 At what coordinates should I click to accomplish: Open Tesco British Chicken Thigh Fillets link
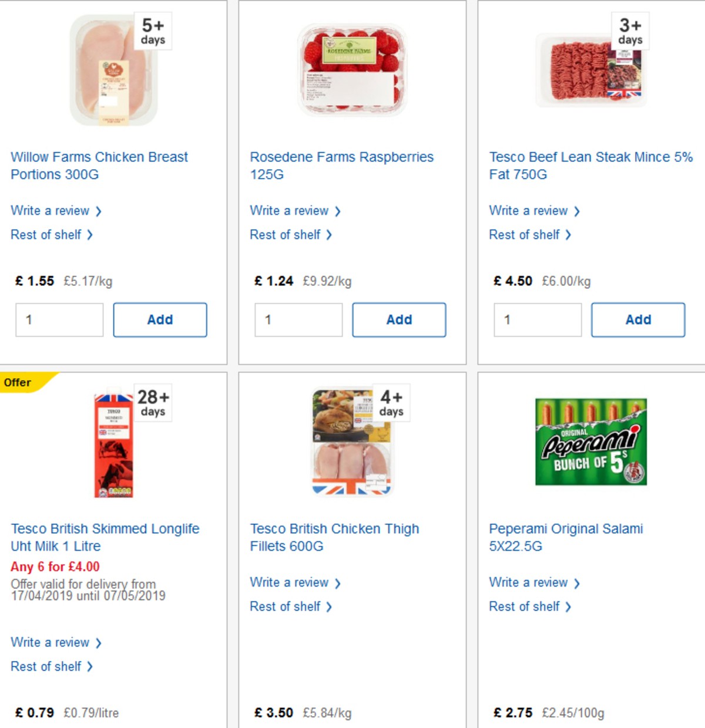point(334,537)
